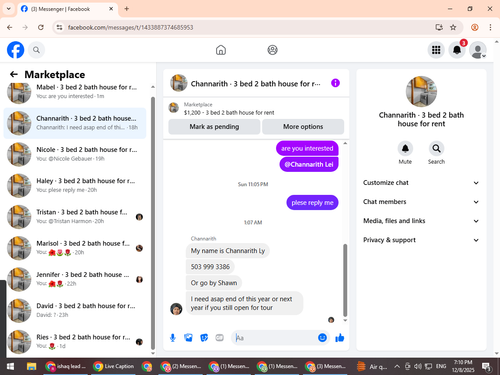Click More options button
500x375 pixels.
coord(303,127)
